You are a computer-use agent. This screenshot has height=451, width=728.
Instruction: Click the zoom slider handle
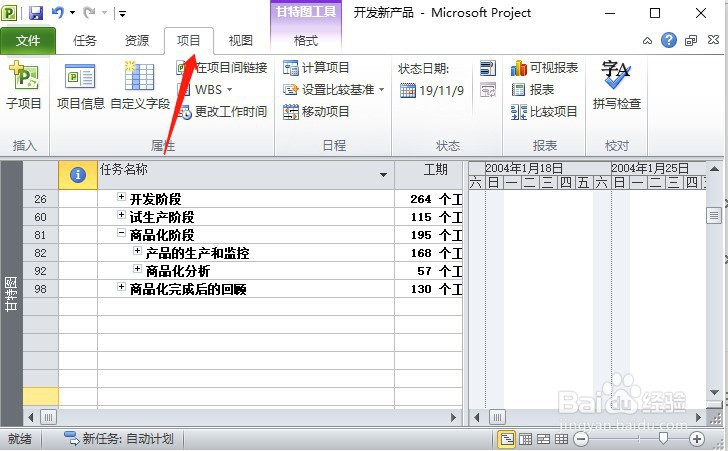(663, 438)
